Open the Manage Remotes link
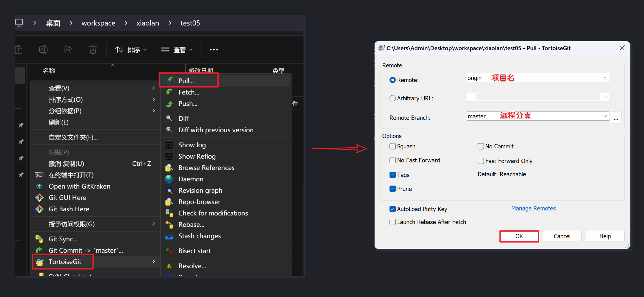 click(533, 209)
